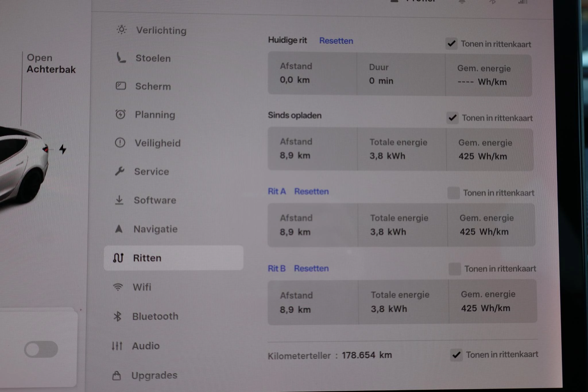Enable Rit A Tonen in rittenkaart
588x392 pixels.
[x=454, y=193]
